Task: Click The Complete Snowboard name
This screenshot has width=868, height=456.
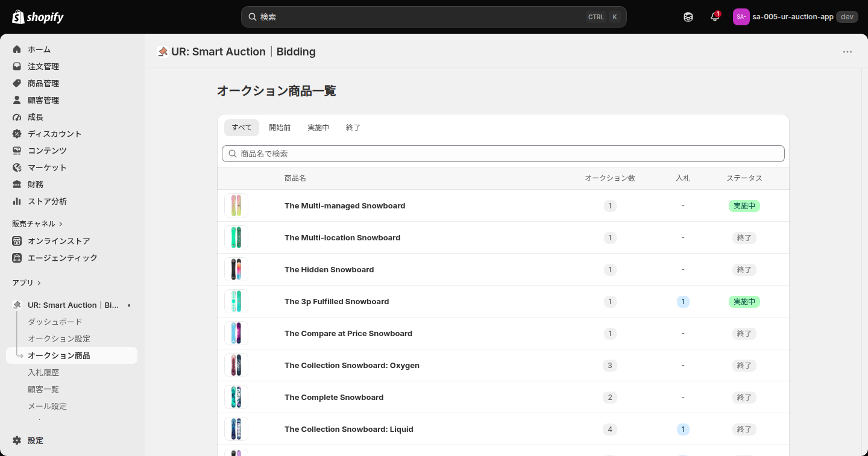Action: pyautogui.click(x=334, y=398)
